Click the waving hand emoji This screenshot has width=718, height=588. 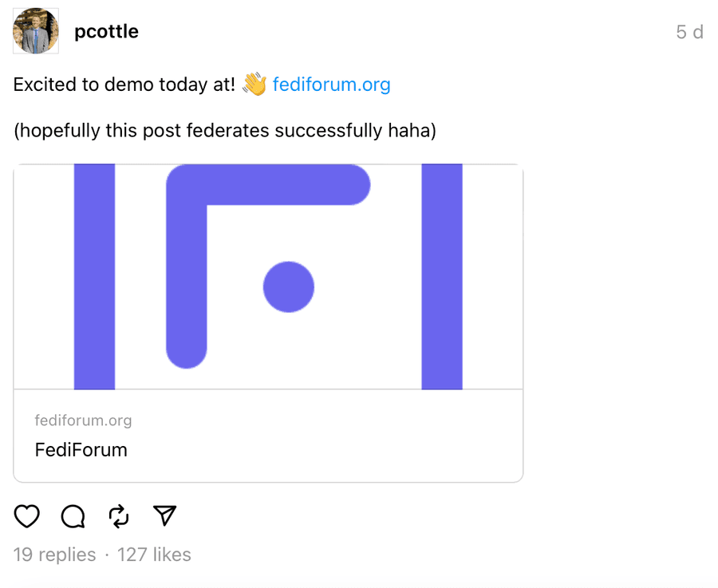click(254, 85)
